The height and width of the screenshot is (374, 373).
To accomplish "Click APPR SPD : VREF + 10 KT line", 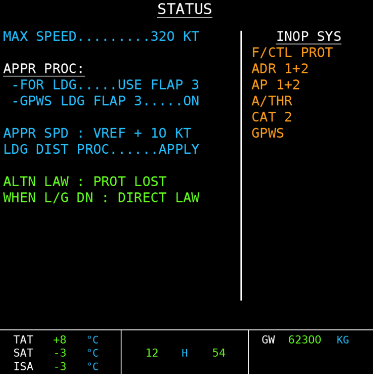I will click(97, 133).
